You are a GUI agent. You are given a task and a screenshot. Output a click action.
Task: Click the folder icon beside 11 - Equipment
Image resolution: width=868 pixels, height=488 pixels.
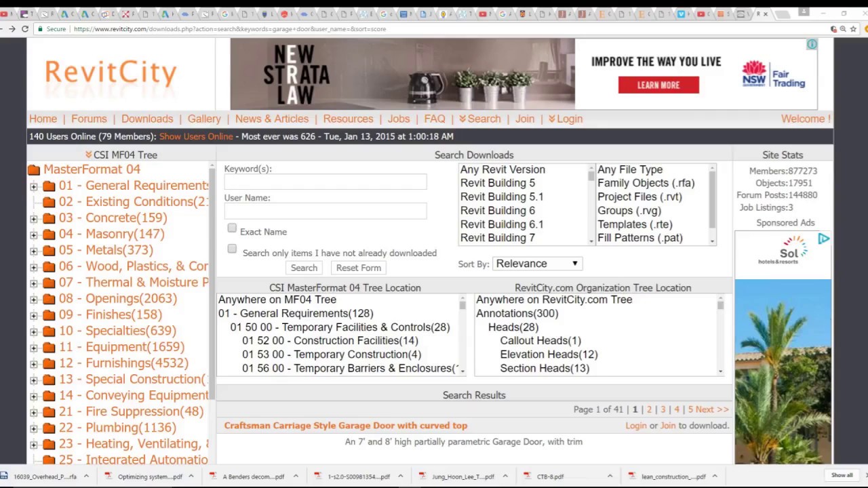pos(49,348)
